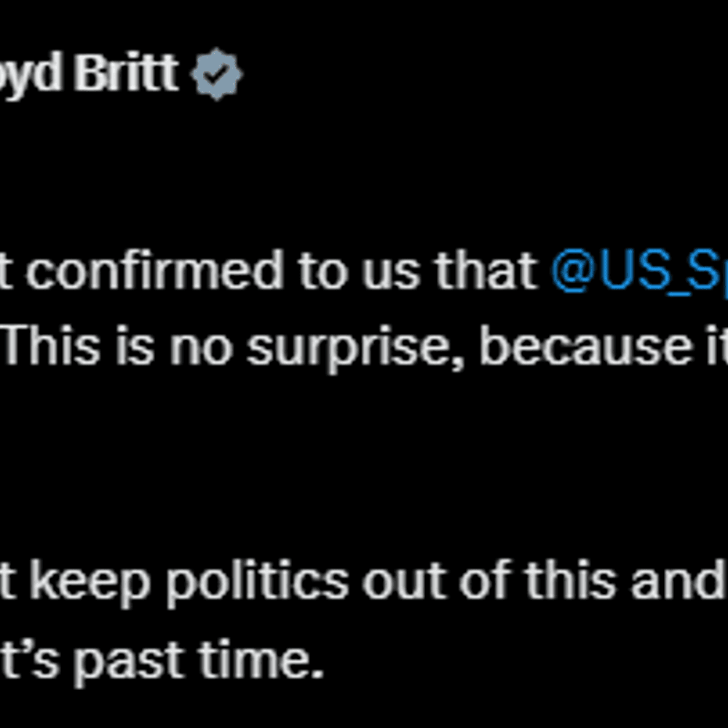
Task: Click the word "confirmed" in the tweet
Action: coord(154,270)
